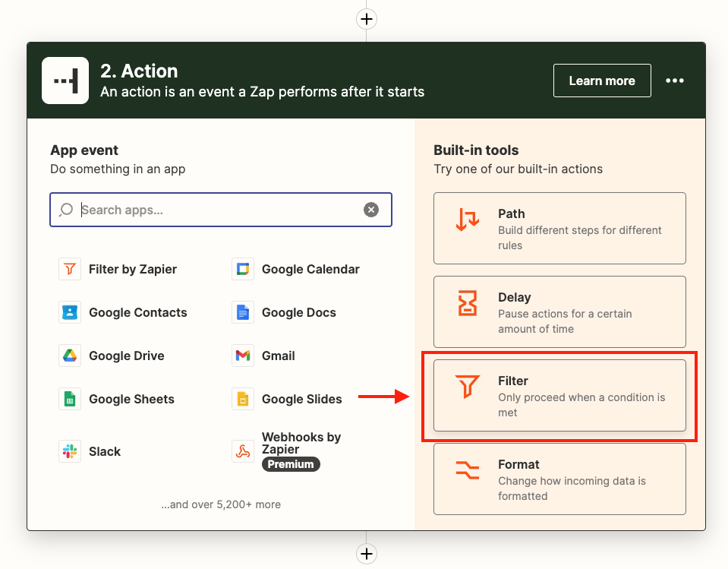Viewport: 728px width, 569px height.
Task: Click the Path arrows icon
Action: [467, 220]
